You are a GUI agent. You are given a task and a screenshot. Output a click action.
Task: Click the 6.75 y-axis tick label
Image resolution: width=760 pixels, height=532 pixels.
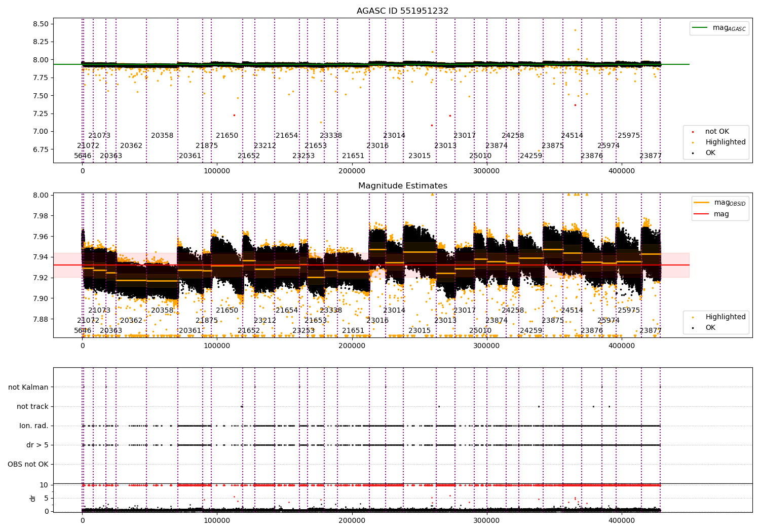[x=40, y=149]
